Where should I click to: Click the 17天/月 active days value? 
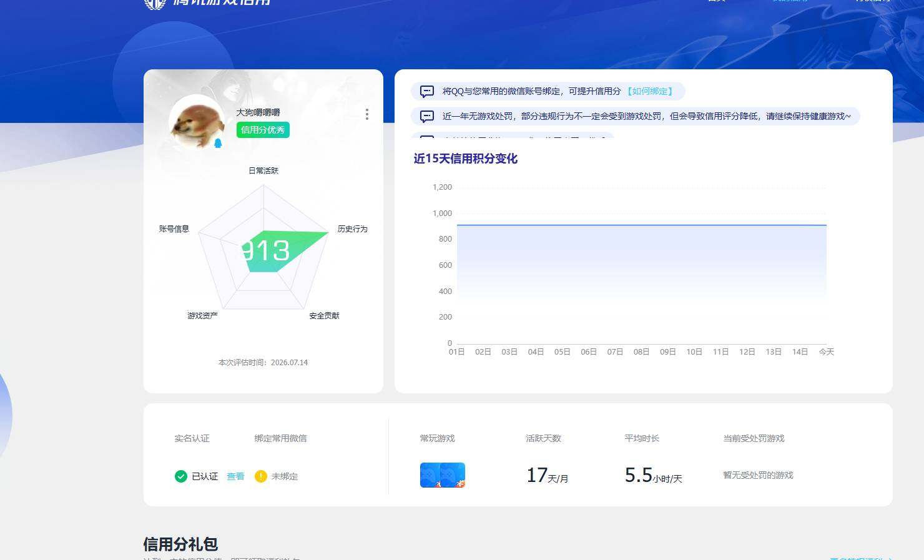tap(548, 476)
